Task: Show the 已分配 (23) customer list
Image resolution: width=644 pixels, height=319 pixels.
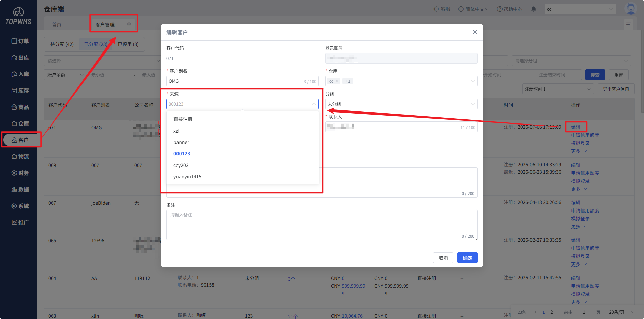Action: coord(96,44)
